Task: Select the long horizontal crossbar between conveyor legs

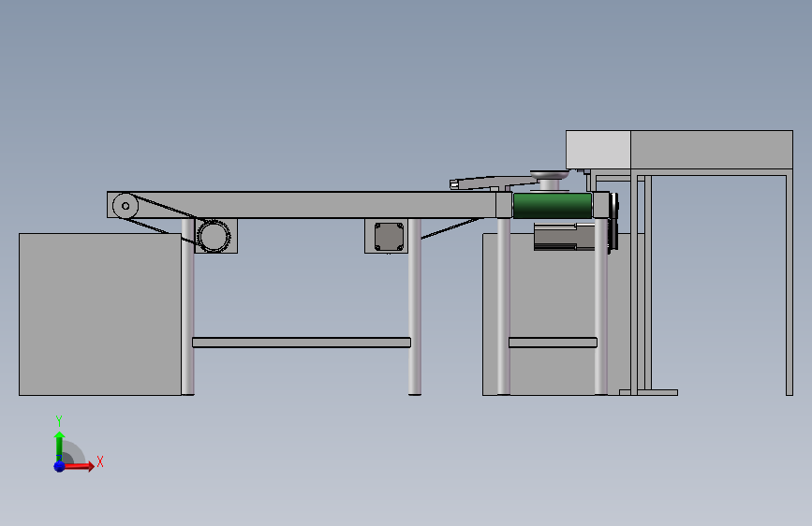Action: tap(302, 343)
